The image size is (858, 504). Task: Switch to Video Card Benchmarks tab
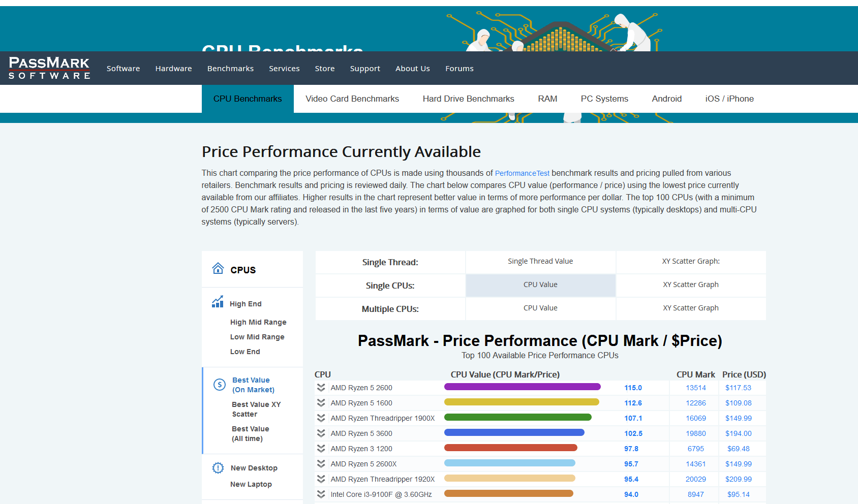pyautogui.click(x=352, y=99)
